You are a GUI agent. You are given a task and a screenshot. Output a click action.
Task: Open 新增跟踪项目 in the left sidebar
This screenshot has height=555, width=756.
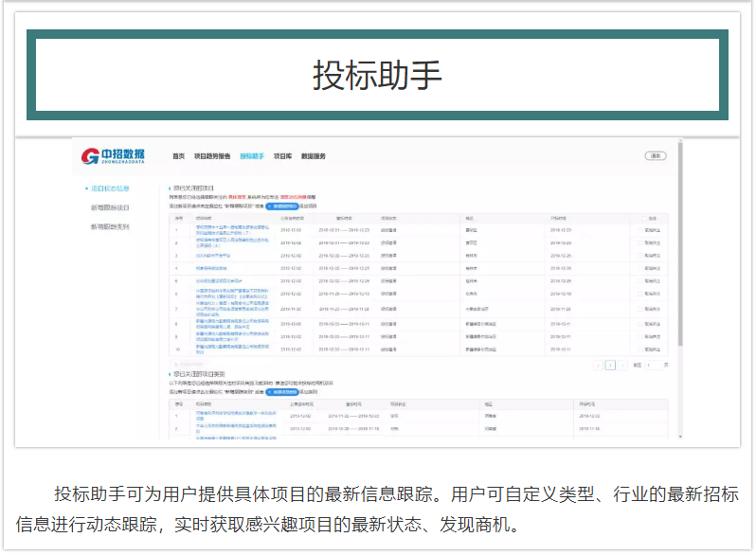click(x=110, y=207)
